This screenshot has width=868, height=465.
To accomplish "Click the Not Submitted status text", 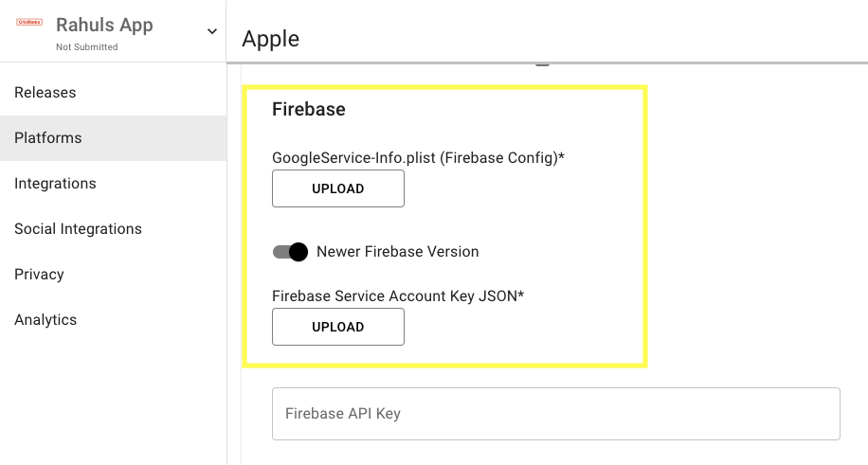I will point(87,47).
